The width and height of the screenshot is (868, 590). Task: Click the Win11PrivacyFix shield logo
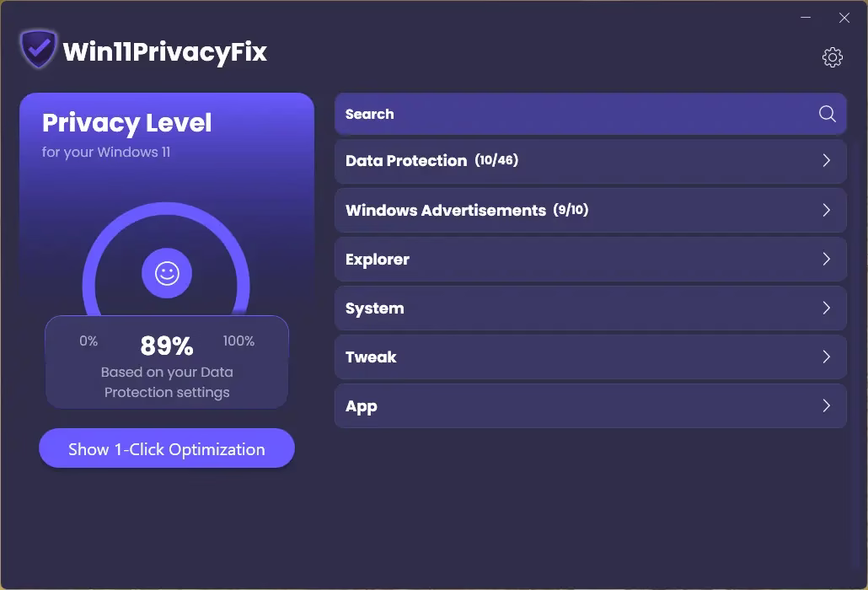[38, 51]
